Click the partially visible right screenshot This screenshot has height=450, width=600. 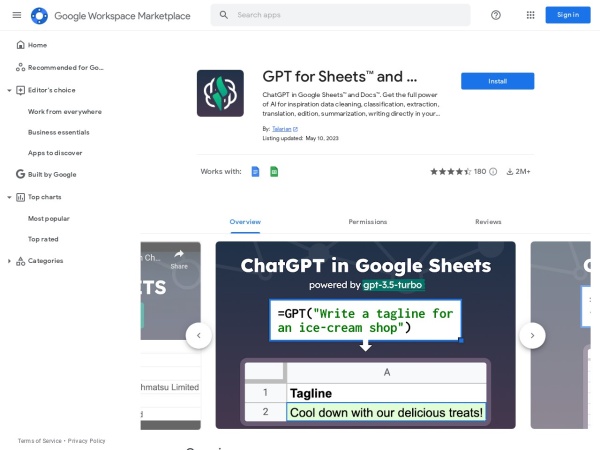[561, 335]
